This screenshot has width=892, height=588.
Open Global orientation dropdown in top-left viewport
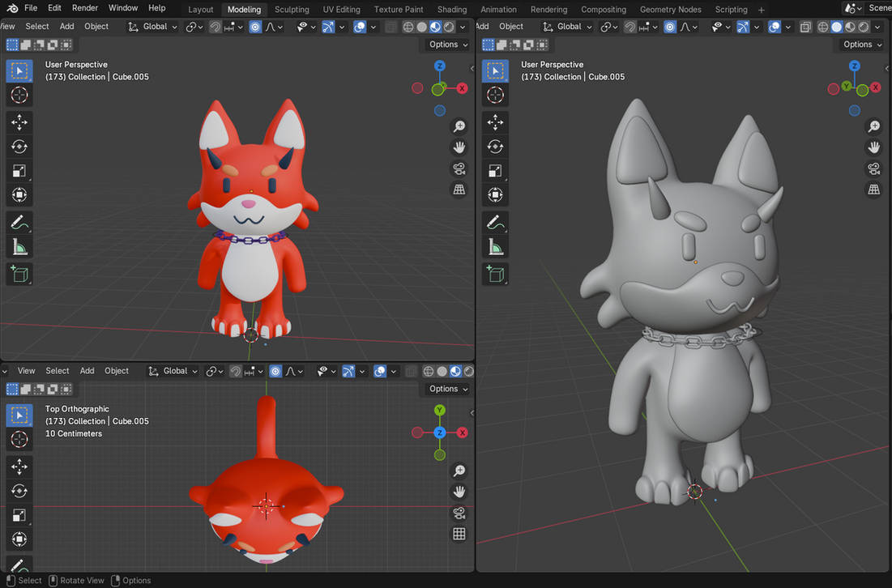(x=153, y=27)
